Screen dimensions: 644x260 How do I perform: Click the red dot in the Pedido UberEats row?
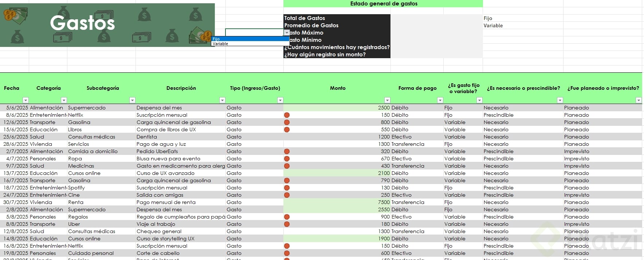coord(287,151)
